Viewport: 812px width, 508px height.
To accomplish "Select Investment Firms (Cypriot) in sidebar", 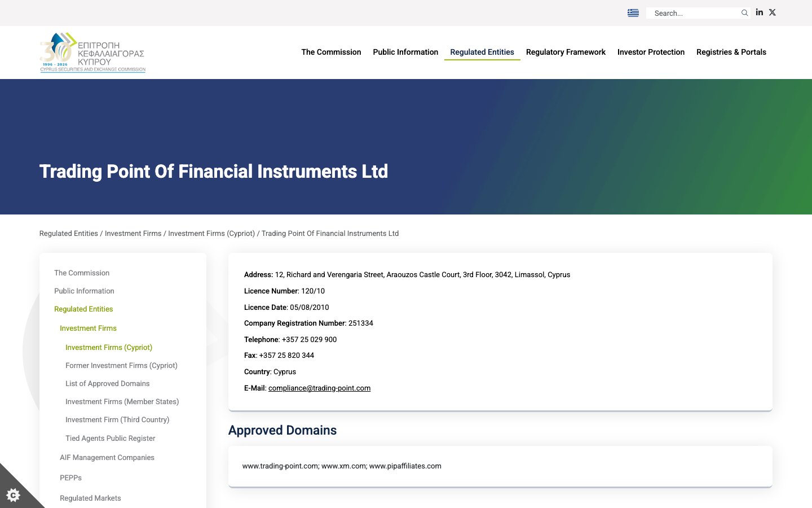I will [x=109, y=348].
